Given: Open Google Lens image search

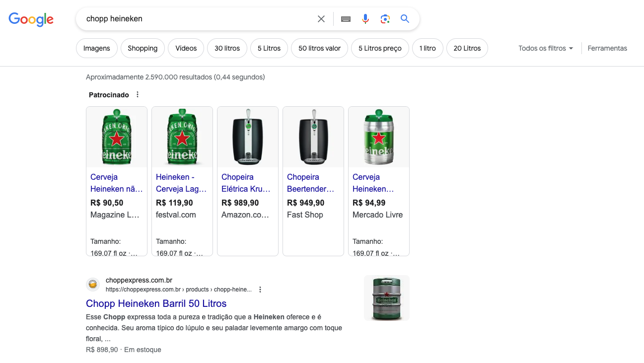Looking at the screenshot, I should click(385, 19).
